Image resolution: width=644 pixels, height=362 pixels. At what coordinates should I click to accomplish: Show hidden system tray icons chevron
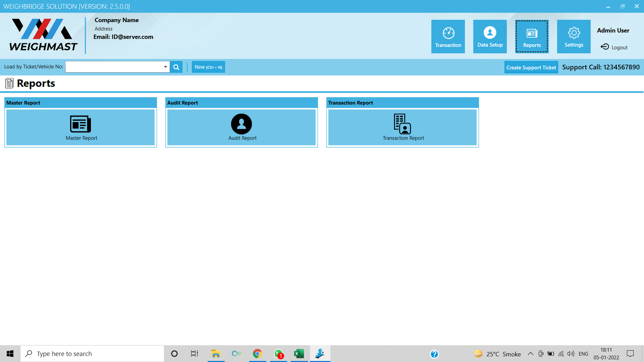[530, 354]
